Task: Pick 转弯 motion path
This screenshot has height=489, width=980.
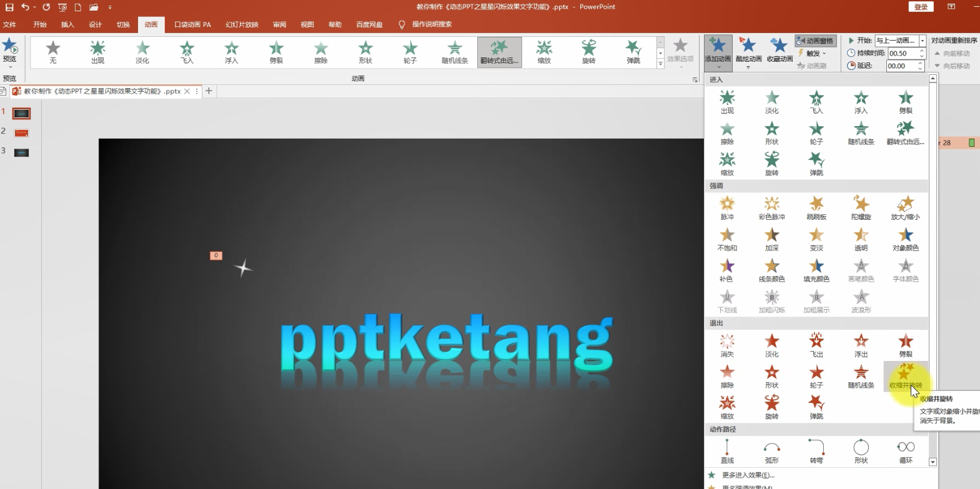Action: tap(816, 451)
